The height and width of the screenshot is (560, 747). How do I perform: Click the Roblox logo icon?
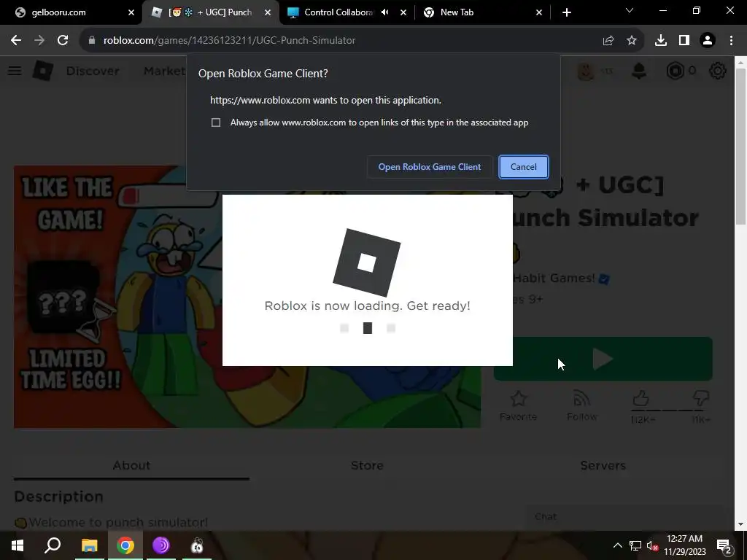43,71
